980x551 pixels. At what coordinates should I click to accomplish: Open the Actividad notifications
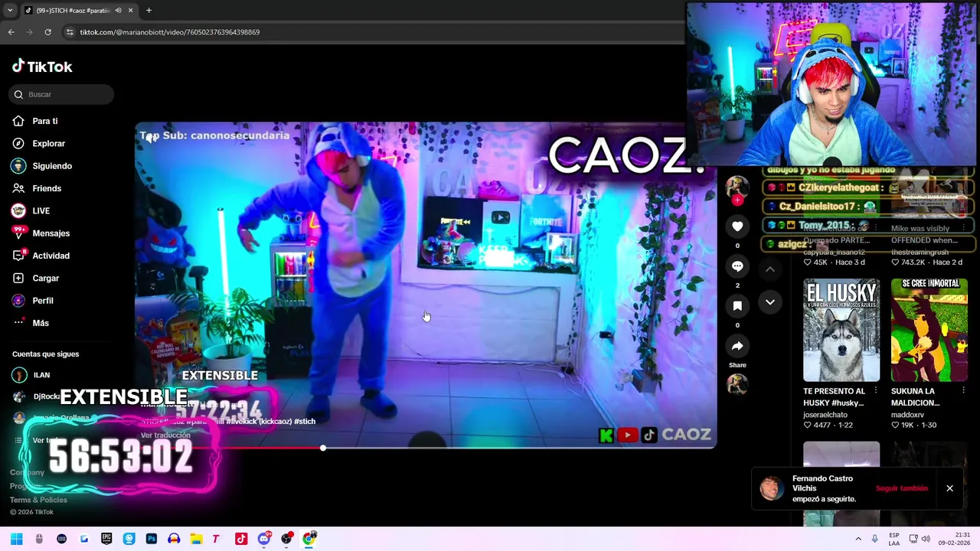[51, 256]
